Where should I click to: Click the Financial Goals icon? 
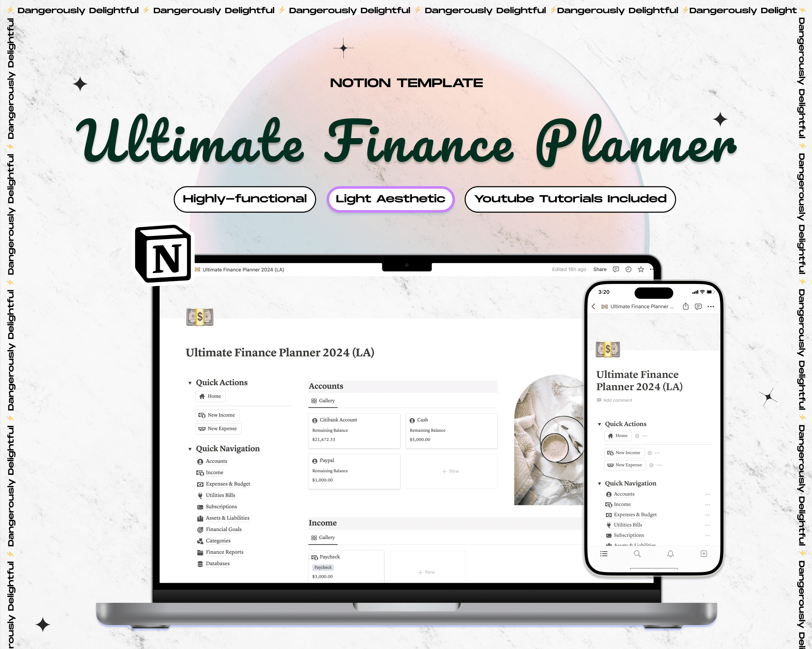point(202,530)
